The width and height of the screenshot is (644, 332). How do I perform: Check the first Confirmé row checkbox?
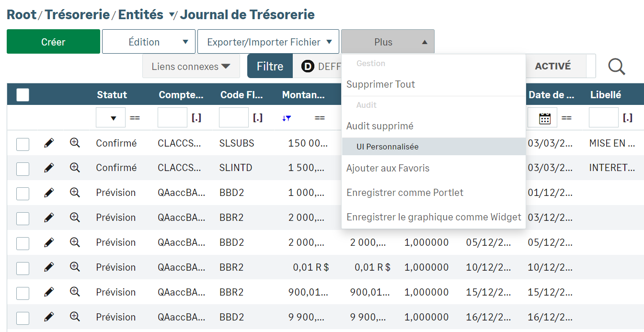coord(23,144)
